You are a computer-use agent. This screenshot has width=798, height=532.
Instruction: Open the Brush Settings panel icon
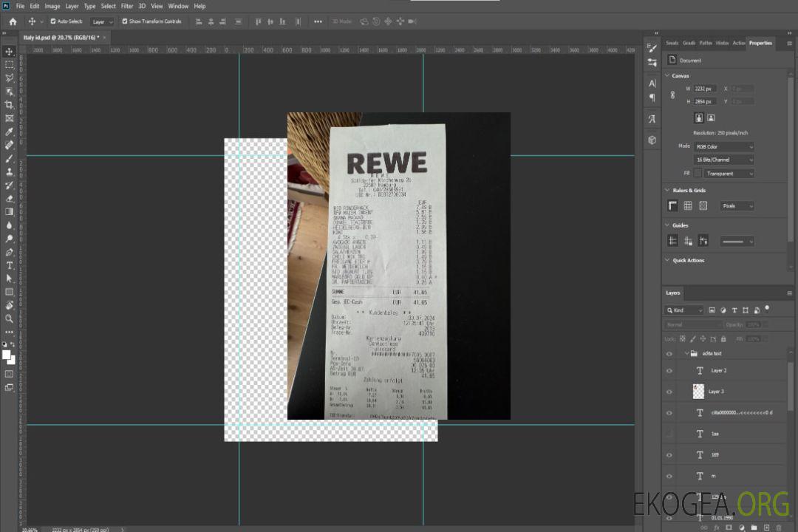652,48
